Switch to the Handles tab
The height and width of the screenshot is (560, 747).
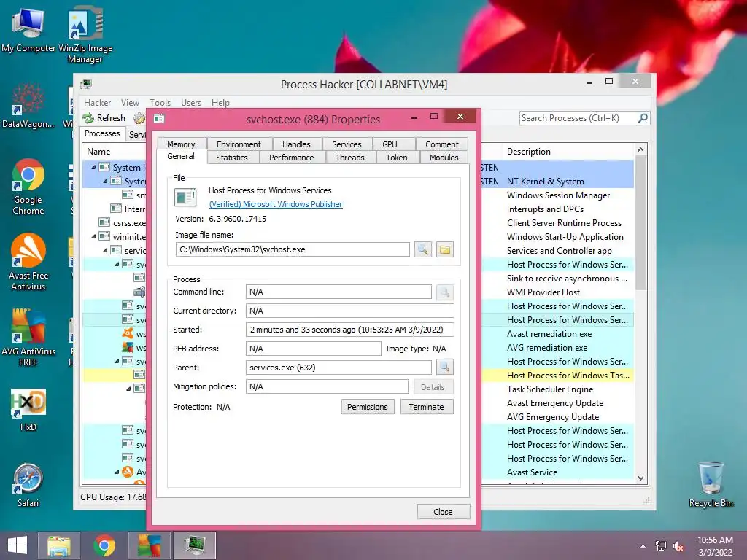[x=296, y=144]
